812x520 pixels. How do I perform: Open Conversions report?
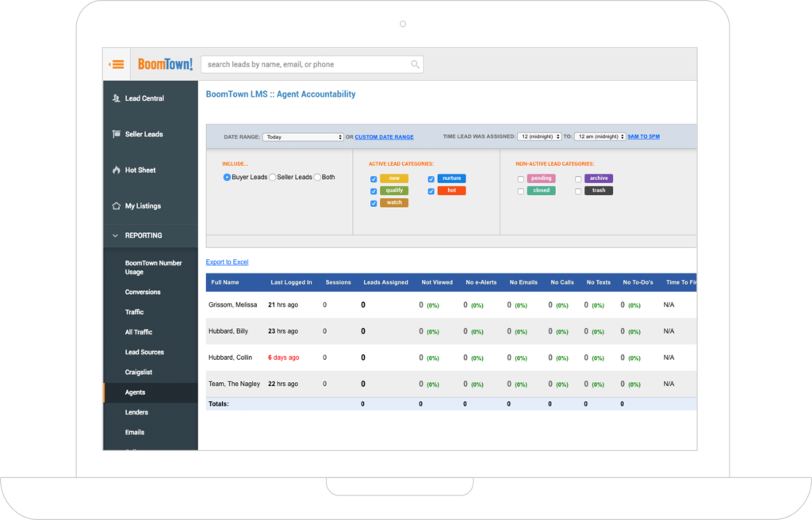(x=143, y=292)
